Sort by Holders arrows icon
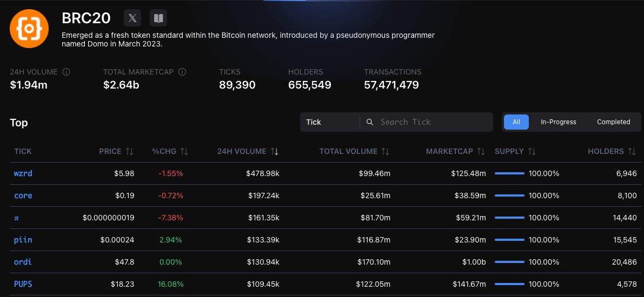 click(632, 152)
